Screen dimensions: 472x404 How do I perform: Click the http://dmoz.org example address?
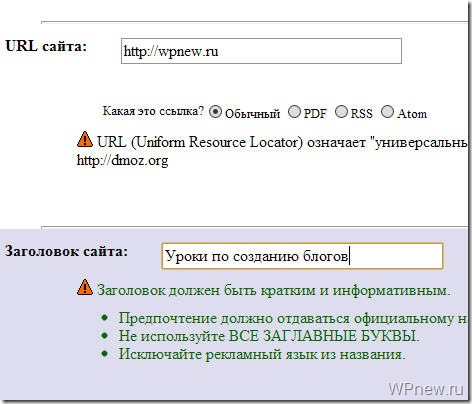tap(122, 160)
